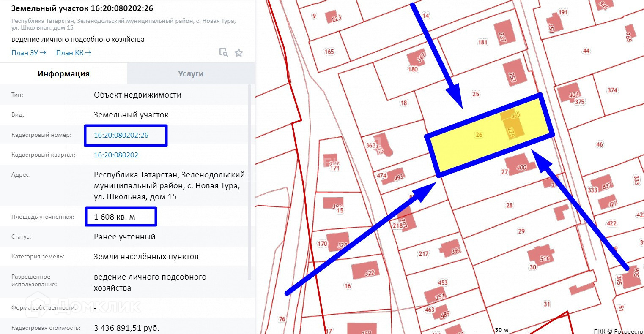Click the cadastral cost 3 436 891,51 руб.
The width and height of the screenshot is (644, 334).
click(x=127, y=328)
